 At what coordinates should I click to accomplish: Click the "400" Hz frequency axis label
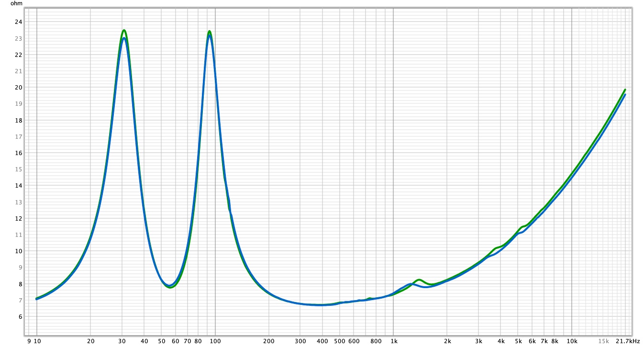coord(322,341)
